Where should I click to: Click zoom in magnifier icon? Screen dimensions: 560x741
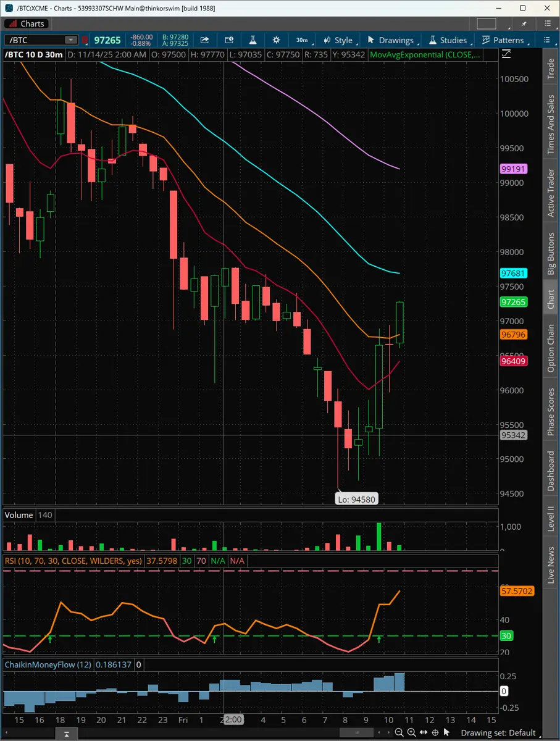(412, 732)
